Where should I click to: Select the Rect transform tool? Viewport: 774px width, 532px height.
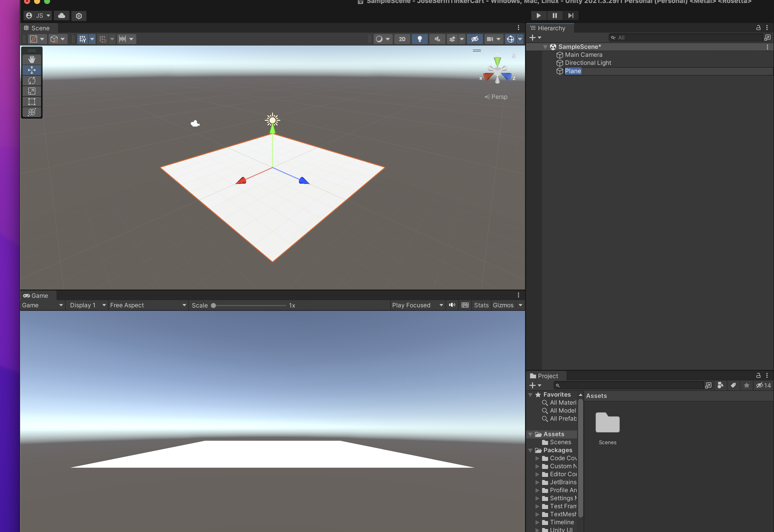[x=32, y=102]
